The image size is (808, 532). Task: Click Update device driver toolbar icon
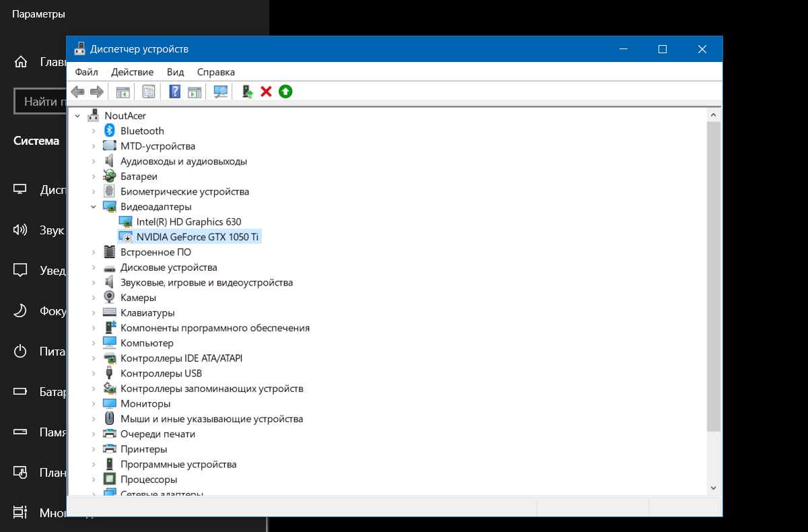pos(248,92)
